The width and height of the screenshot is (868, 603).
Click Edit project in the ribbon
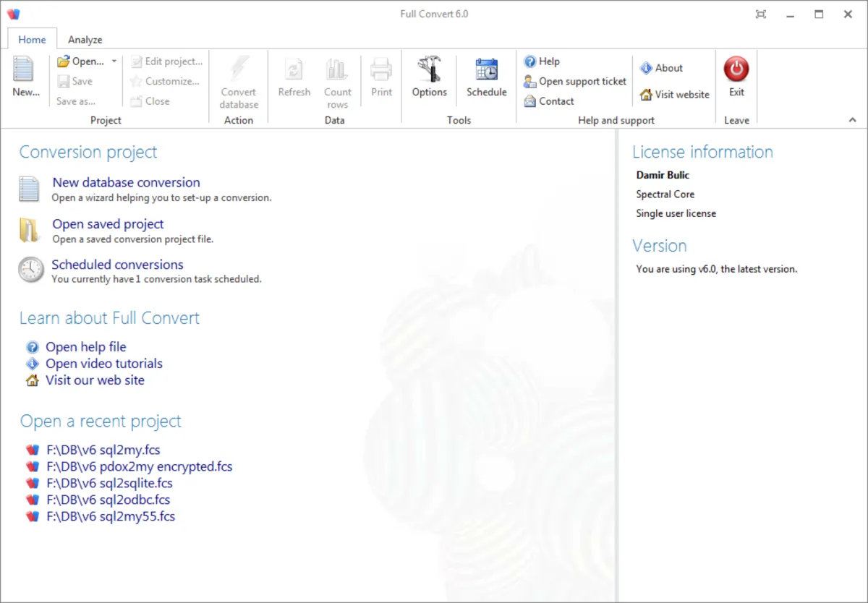(x=166, y=61)
